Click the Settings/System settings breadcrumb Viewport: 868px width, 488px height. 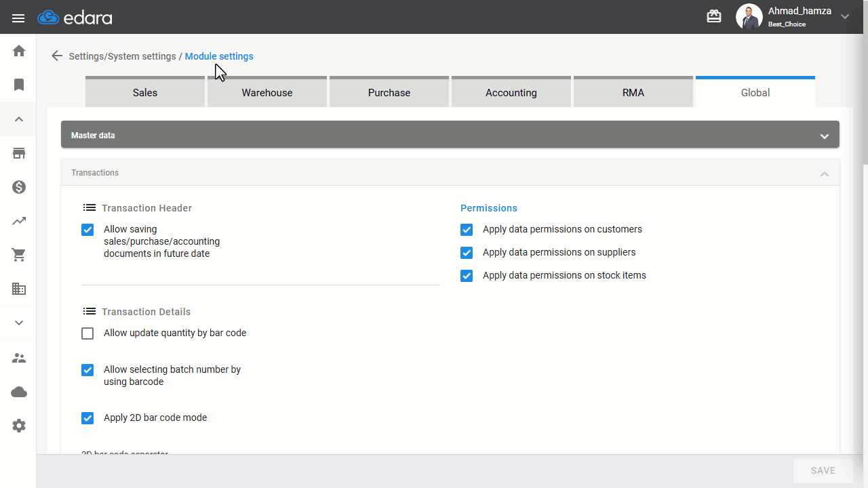[x=122, y=56]
